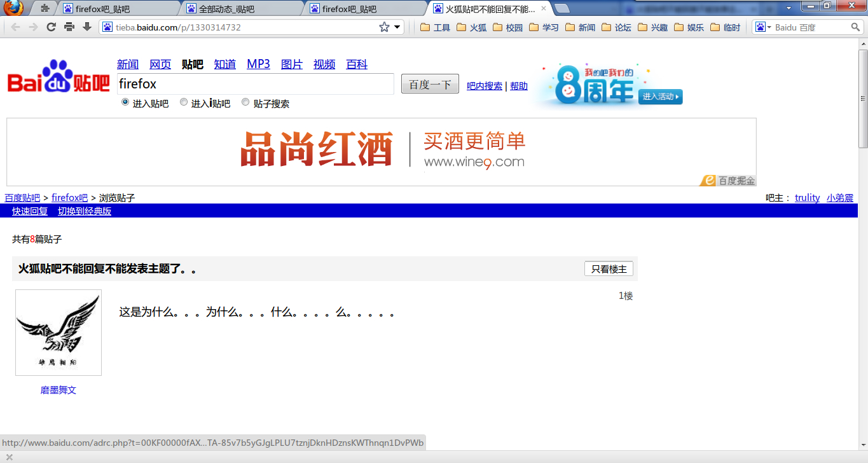Image resolution: width=868 pixels, height=463 pixels.
Task: Open moderator trulity's profile link
Action: pos(807,198)
